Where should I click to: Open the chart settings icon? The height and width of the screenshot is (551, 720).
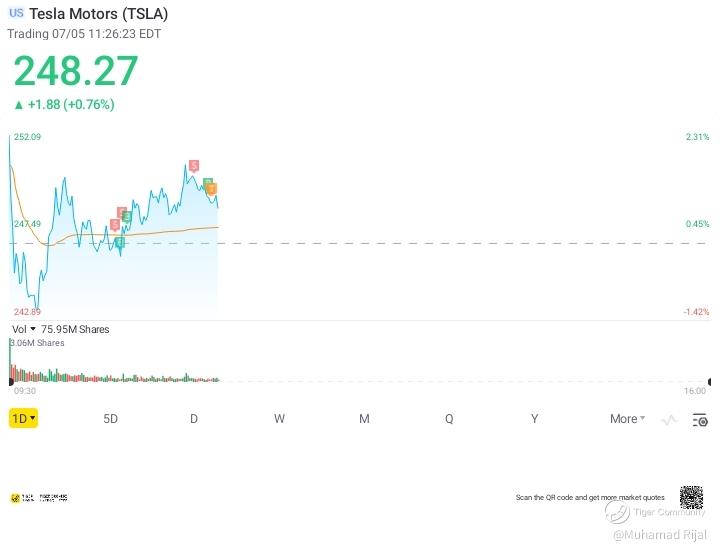(699, 419)
